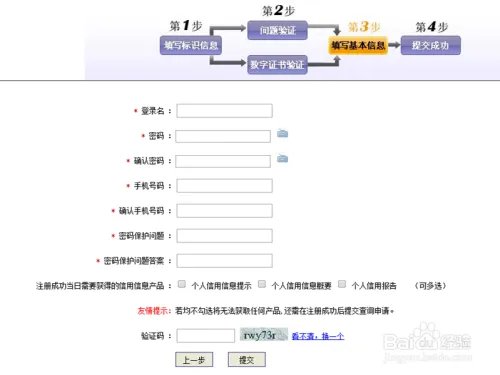Click the （可多选） hint text
The width and height of the screenshot is (500, 375).
pos(430,286)
